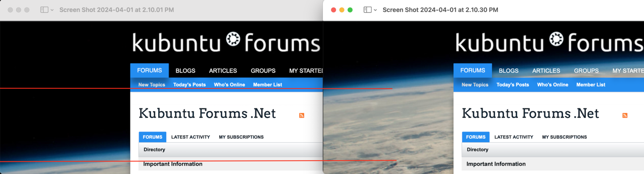Image resolution: width=644 pixels, height=174 pixels.
Task: Click New Topics link in 2.10.01 PM window
Action: (x=152, y=85)
